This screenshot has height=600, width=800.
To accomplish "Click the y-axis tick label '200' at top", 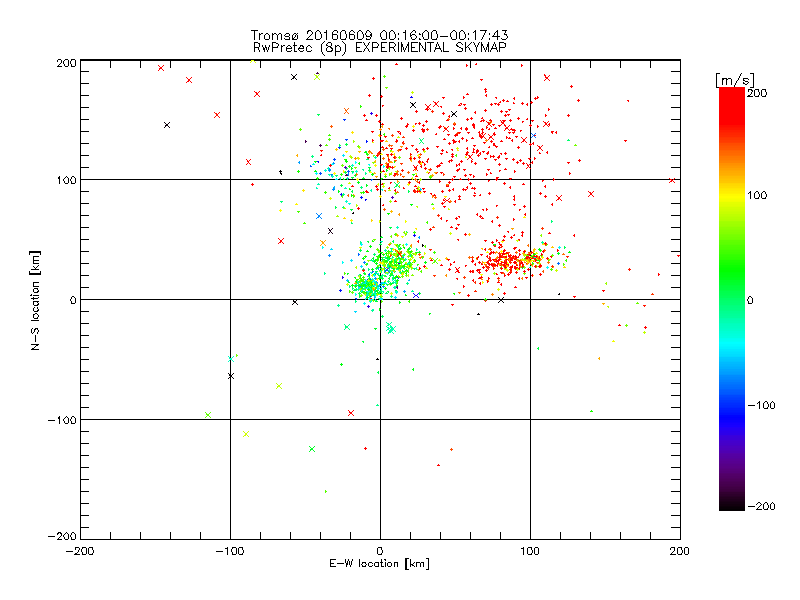I will coord(66,63).
